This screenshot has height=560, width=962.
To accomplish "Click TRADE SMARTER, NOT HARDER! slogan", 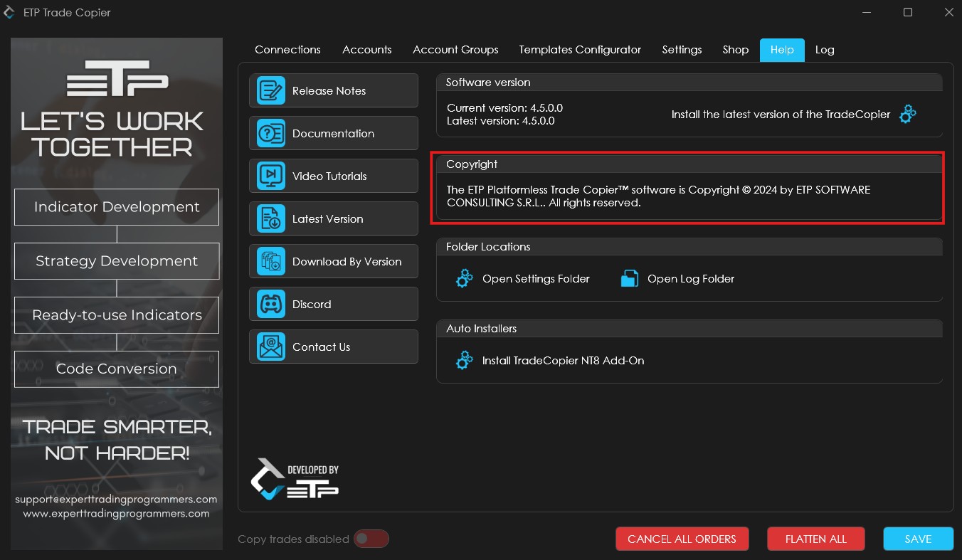I will 117,440.
